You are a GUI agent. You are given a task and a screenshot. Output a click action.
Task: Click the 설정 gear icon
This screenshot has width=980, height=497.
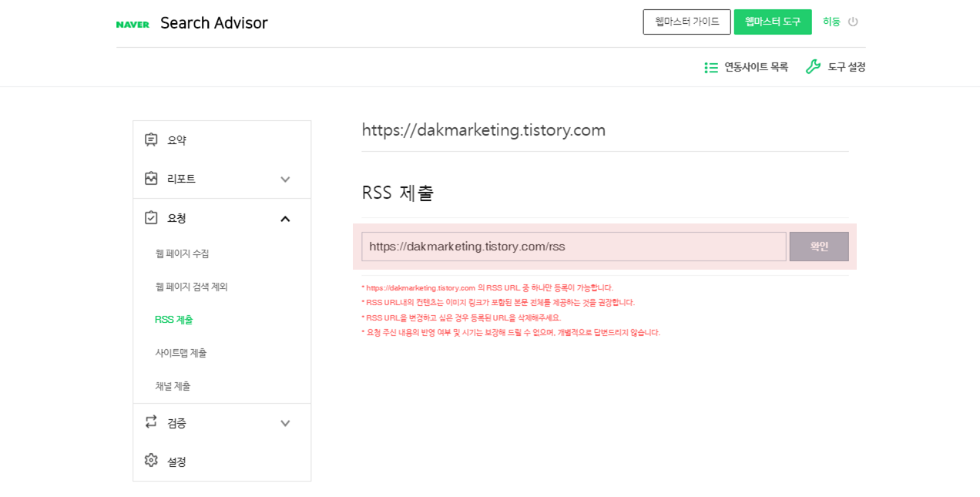coord(151,460)
